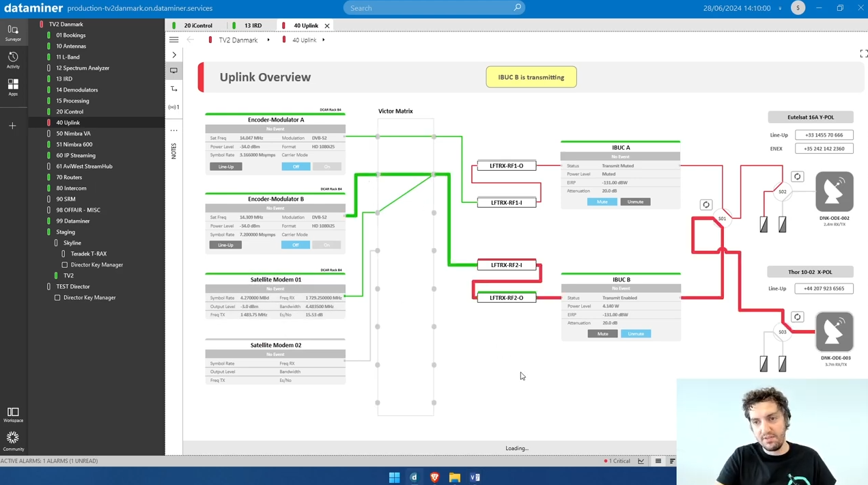Click the LFTRX-RF2-I matrix node
868x485 pixels.
click(507, 265)
